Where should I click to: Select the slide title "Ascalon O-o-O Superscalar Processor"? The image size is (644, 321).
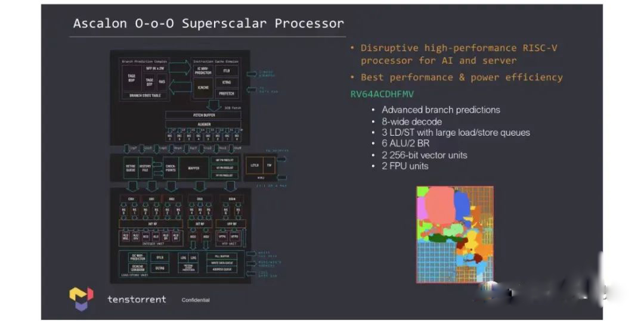[x=209, y=23]
